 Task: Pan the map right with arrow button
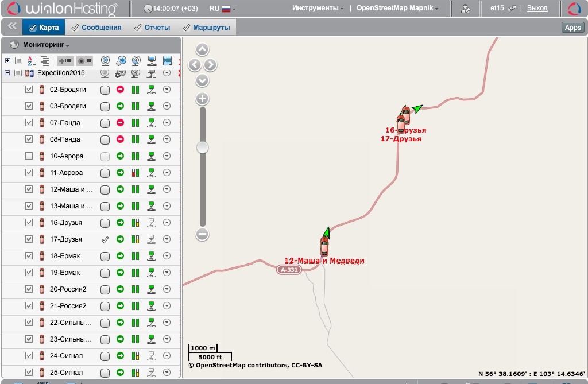pyautogui.click(x=211, y=65)
